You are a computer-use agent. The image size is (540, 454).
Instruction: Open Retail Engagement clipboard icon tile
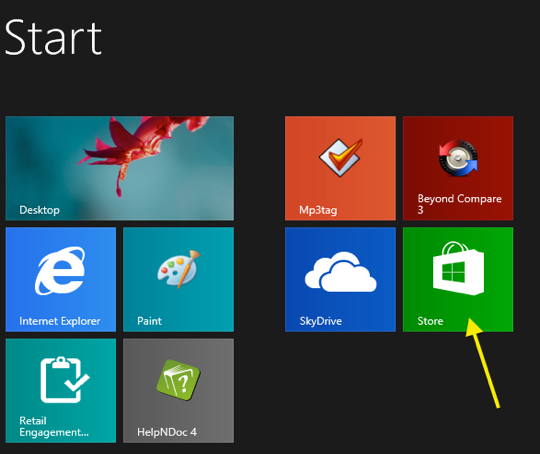[x=64, y=380]
